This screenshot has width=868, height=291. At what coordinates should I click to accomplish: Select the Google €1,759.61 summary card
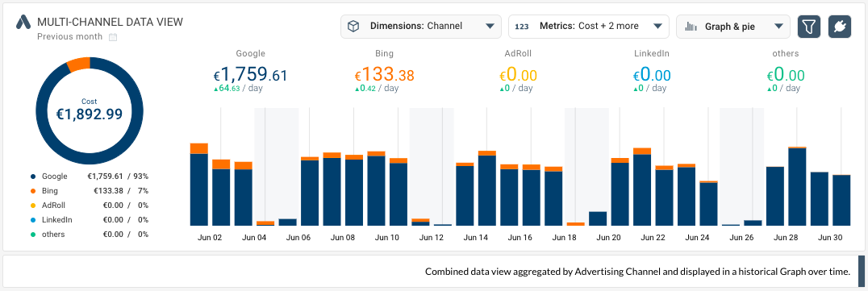point(251,72)
